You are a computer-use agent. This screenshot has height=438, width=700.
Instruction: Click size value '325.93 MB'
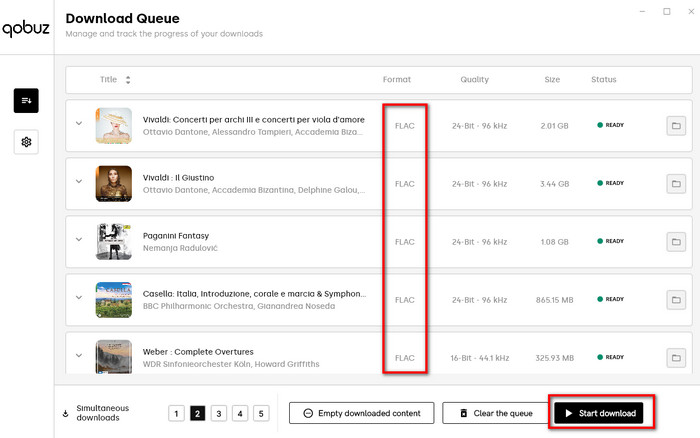click(554, 358)
